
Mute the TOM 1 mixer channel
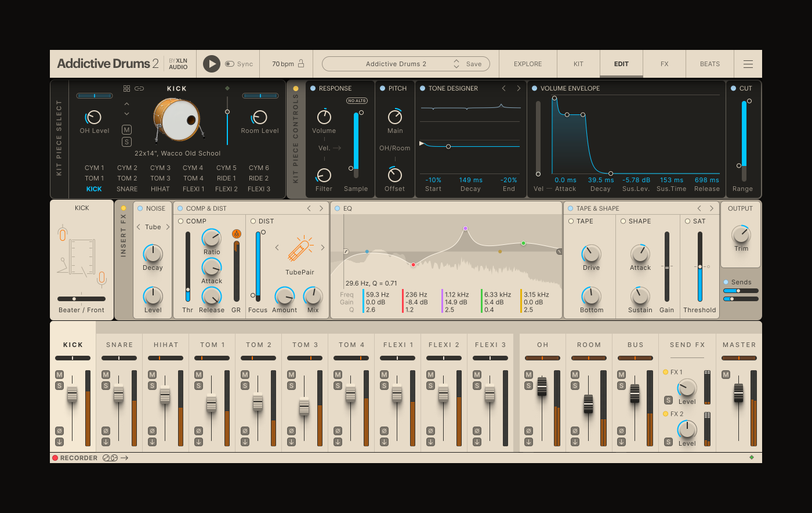click(198, 375)
